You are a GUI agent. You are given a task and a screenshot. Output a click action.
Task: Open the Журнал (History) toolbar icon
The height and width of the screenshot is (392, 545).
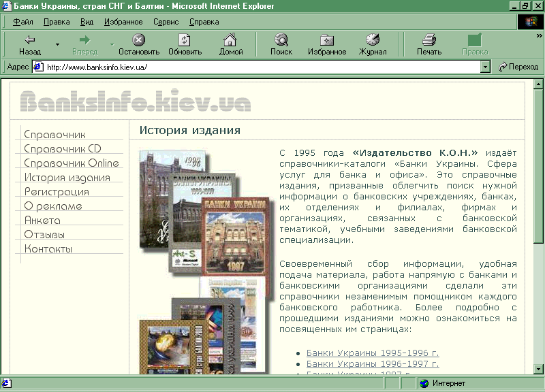click(373, 40)
